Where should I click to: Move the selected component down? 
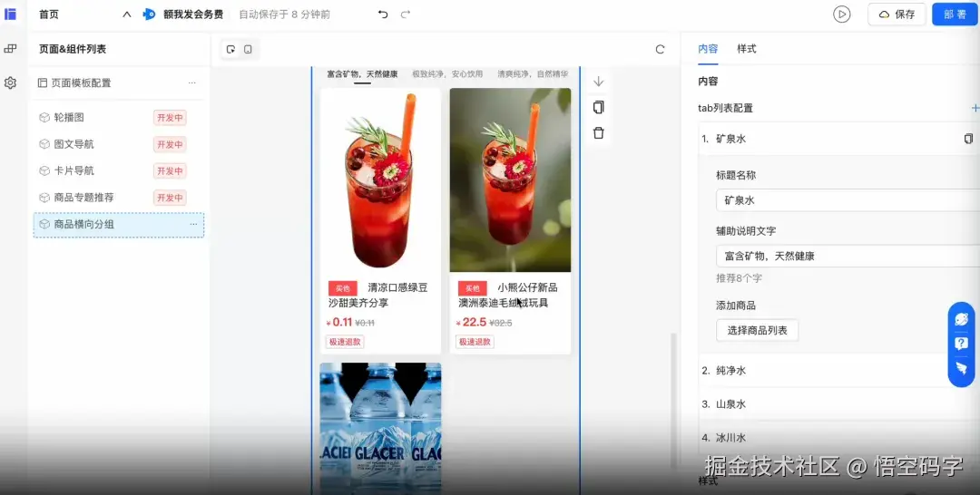pyautogui.click(x=599, y=82)
